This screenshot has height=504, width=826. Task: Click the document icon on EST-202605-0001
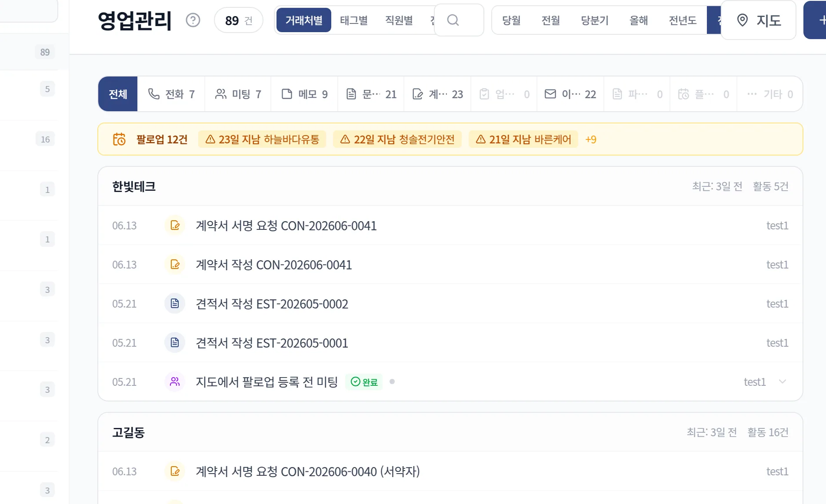pyautogui.click(x=175, y=343)
